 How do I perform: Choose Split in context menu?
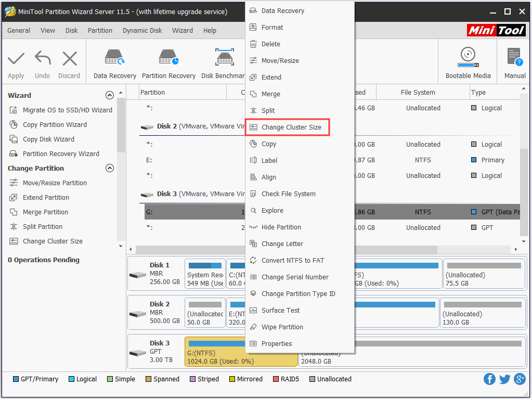300,111
